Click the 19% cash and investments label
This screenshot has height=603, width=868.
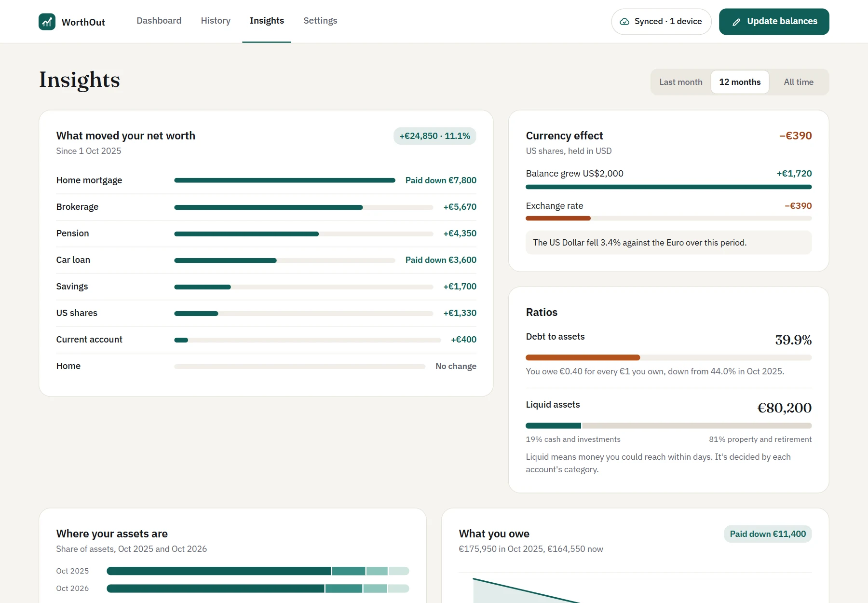[573, 439]
